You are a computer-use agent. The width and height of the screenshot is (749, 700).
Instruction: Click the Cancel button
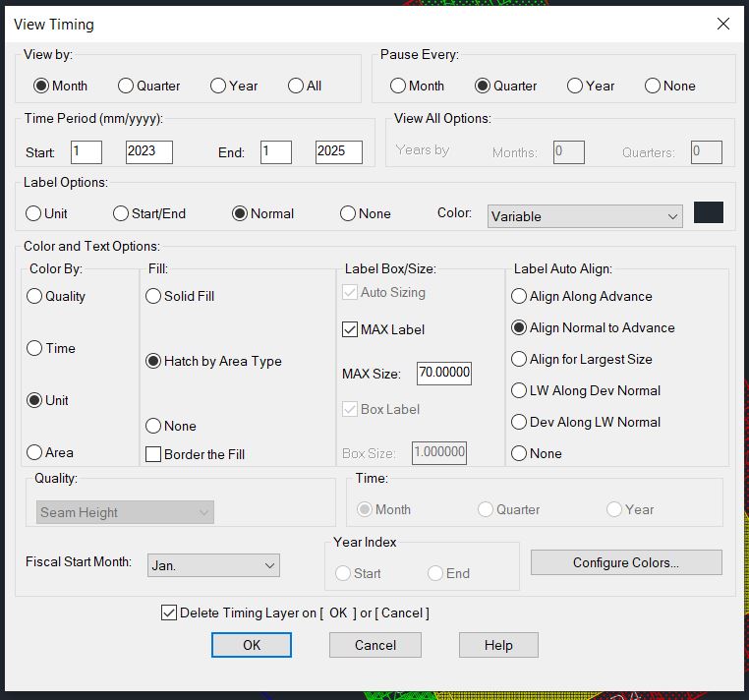coord(375,645)
